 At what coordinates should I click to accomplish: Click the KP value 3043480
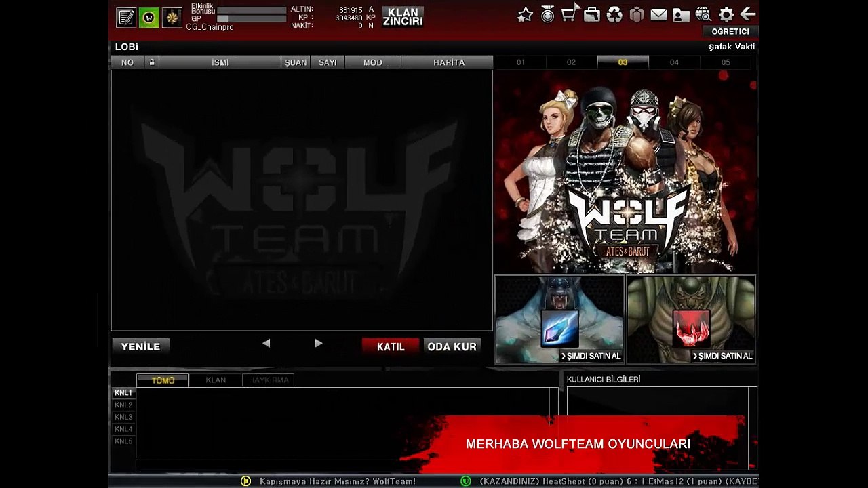[x=349, y=18]
